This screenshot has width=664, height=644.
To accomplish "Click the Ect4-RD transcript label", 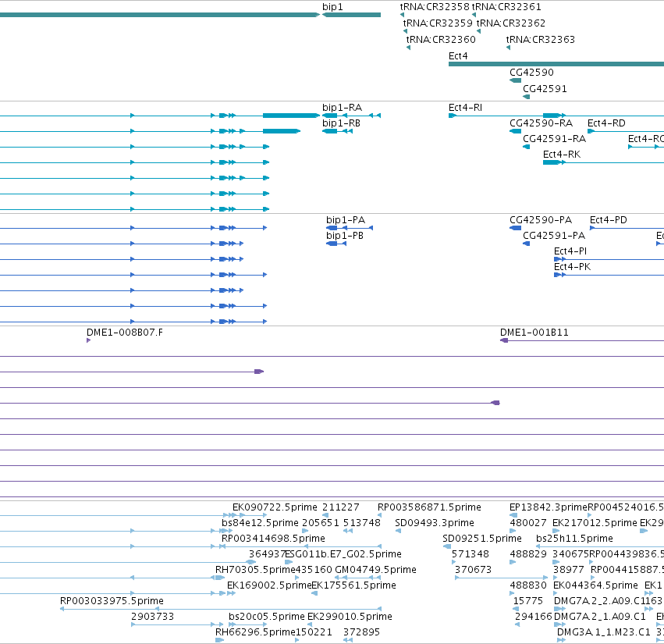I will click(606, 123).
